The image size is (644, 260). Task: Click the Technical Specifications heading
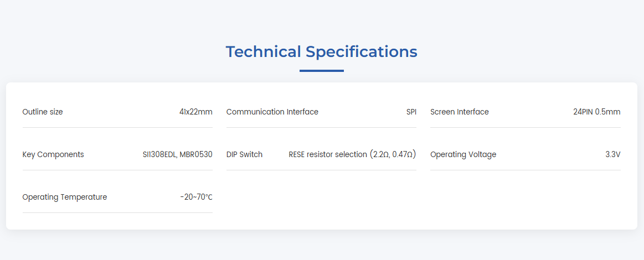pyautogui.click(x=322, y=52)
